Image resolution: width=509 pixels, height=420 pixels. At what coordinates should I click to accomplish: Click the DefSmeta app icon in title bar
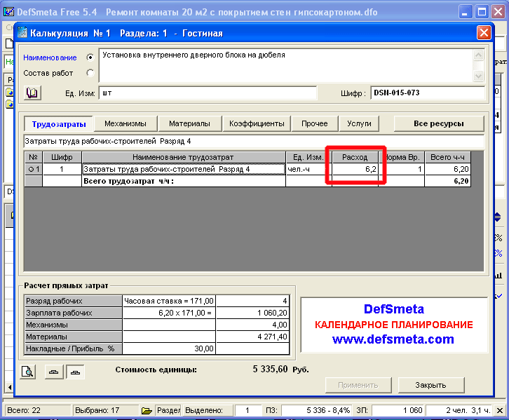8,11
